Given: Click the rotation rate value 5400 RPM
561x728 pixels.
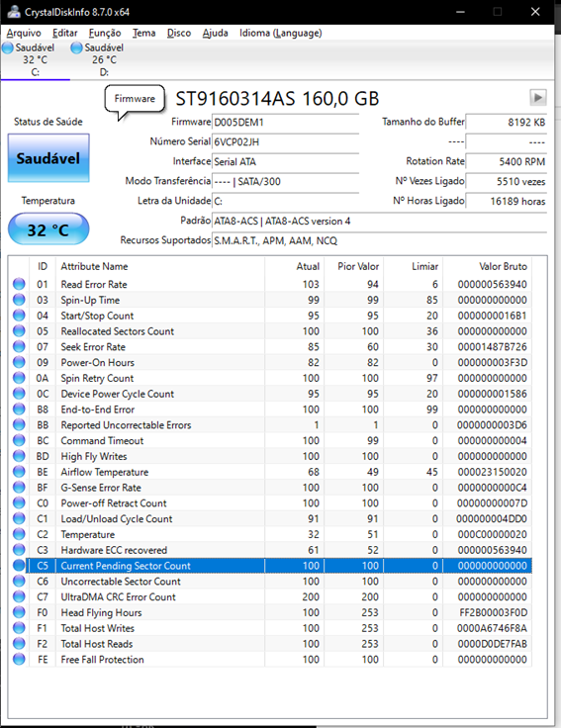Looking at the screenshot, I should tap(507, 161).
